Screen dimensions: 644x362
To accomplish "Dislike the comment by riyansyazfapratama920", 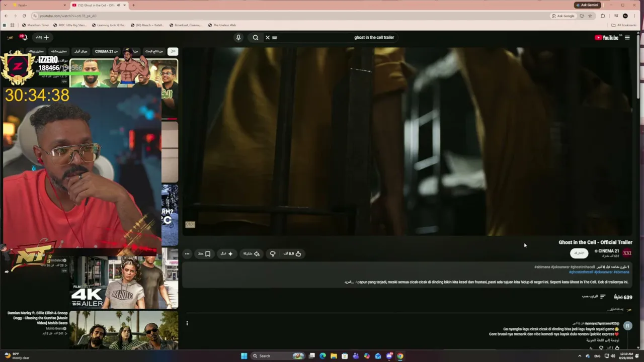I will tap(601, 347).
